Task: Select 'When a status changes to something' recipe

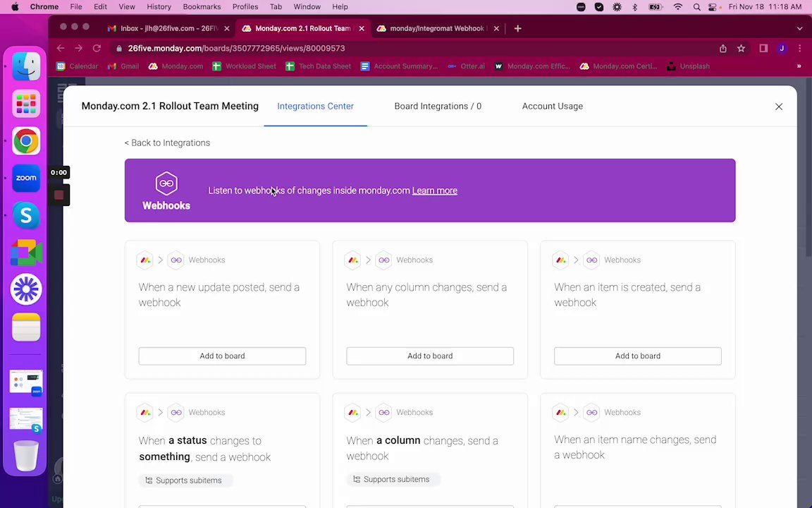Action: tap(222, 449)
